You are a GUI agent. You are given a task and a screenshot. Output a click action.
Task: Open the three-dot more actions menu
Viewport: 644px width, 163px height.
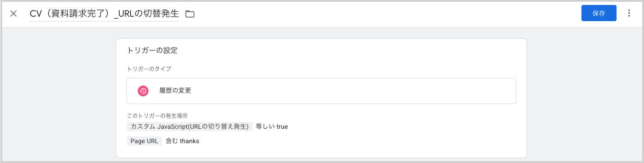629,14
